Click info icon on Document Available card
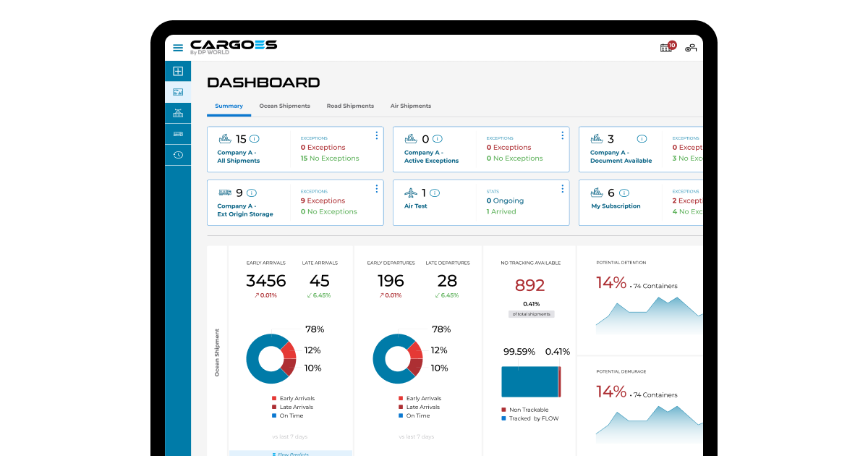Image resolution: width=868 pixels, height=456 pixels. click(642, 139)
